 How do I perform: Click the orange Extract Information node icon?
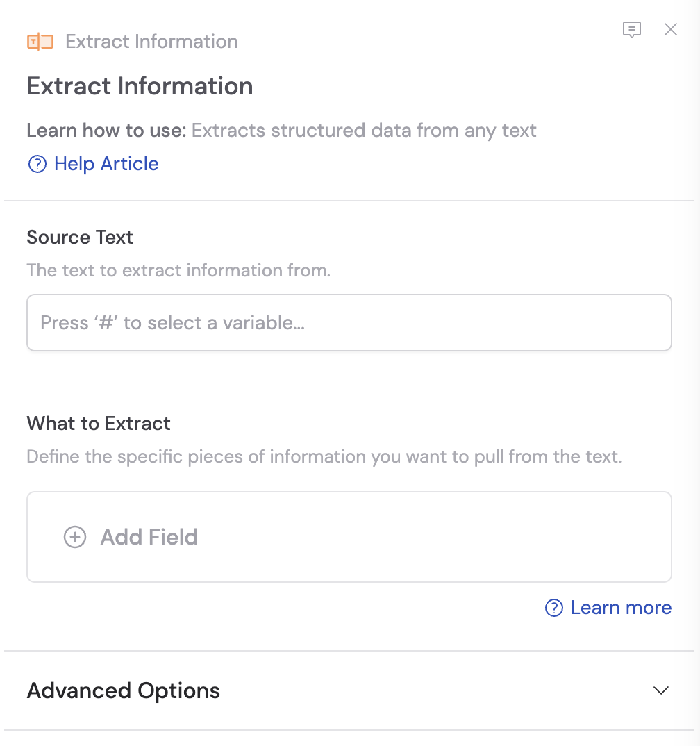tap(39, 41)
